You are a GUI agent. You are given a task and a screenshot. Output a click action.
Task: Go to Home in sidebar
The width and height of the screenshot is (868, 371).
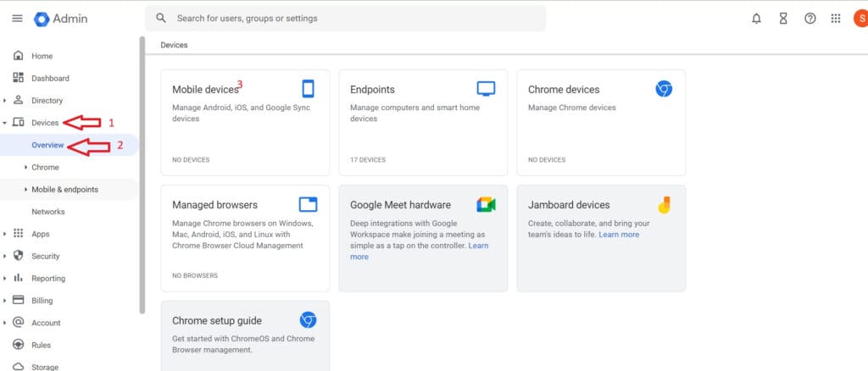click(x=42, y=56)
